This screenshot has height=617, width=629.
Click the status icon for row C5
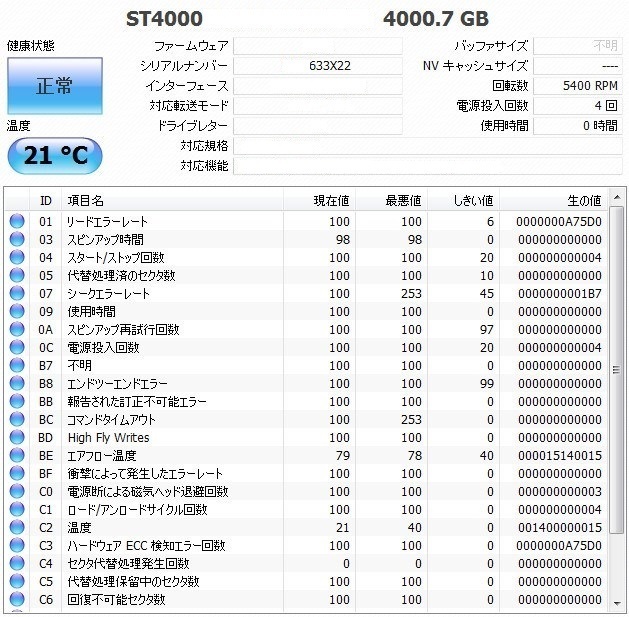point(17,581)
